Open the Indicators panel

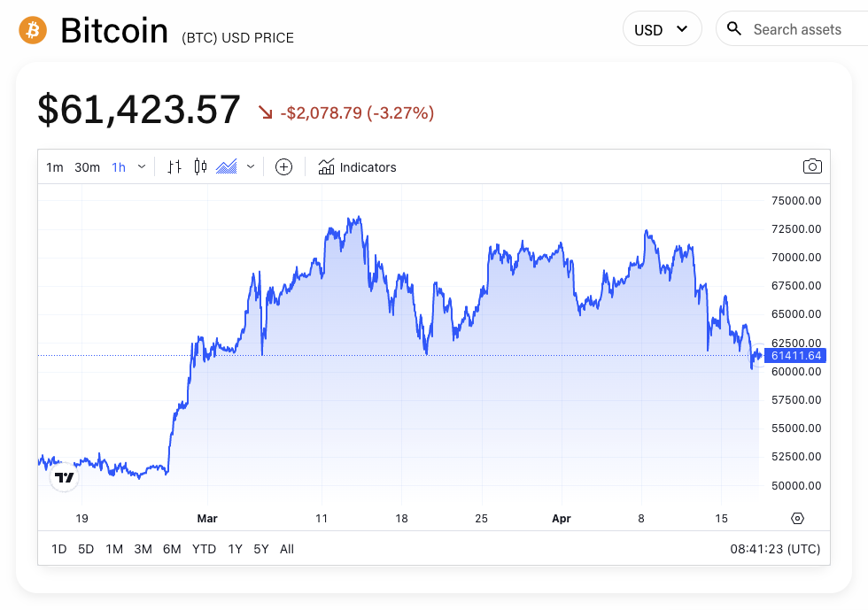357,166
